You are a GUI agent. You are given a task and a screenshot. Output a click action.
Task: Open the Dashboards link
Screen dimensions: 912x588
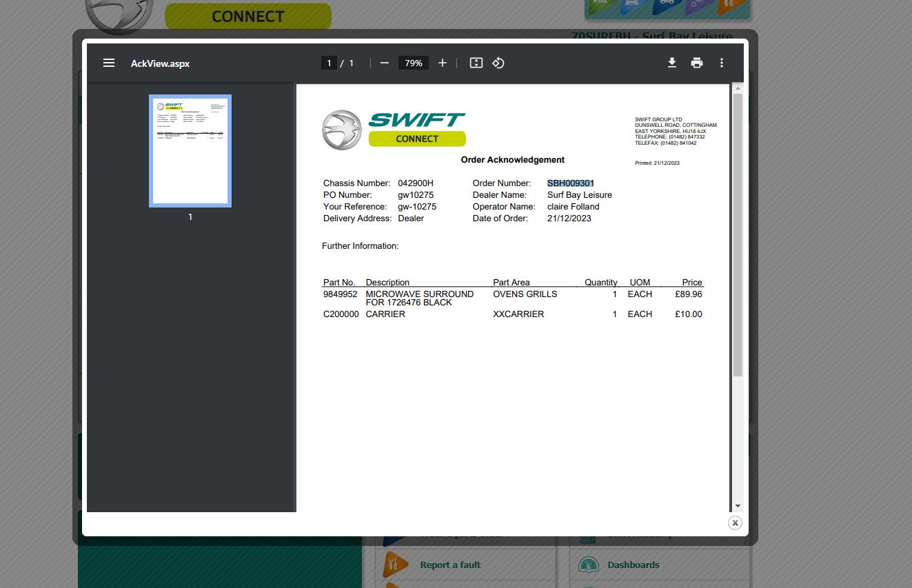click(633, 565)
